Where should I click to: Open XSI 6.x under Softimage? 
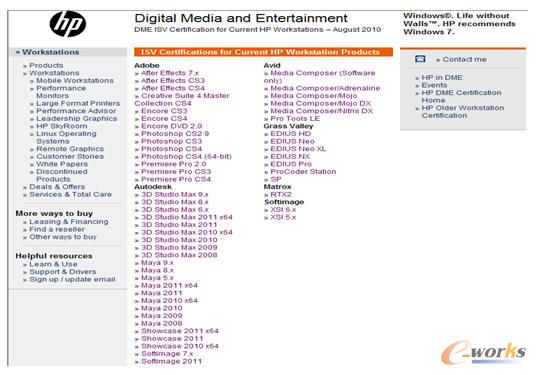283,210
